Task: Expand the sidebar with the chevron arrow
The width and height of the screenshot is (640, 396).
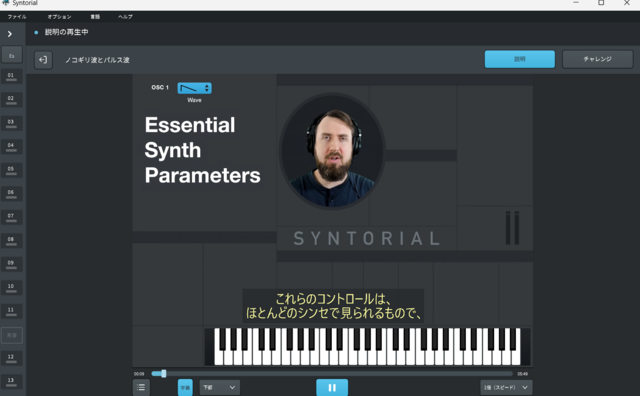Action: tap(10, 34)
